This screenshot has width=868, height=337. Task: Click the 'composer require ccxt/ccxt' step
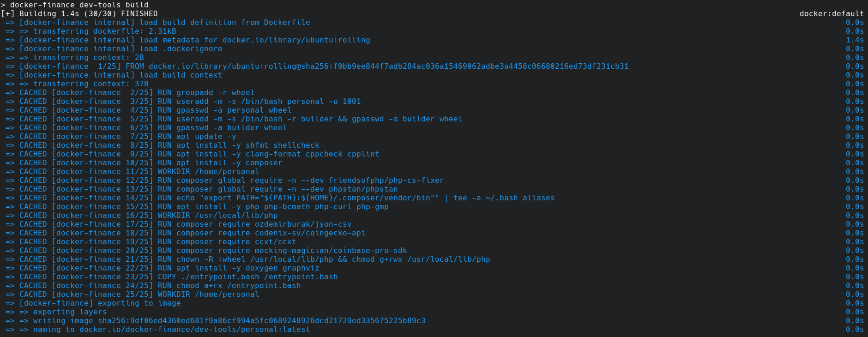236,242
